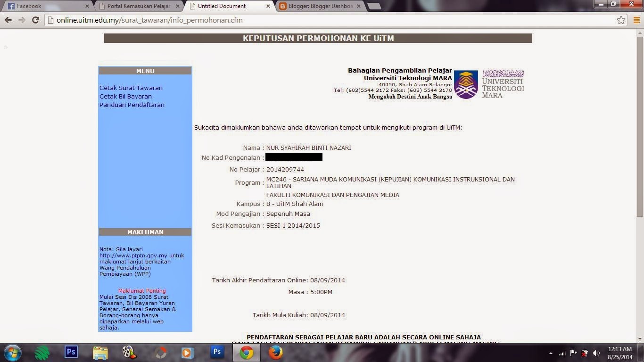Open a new tab button
644x362 pixels.
pyautogui.click(x=374, y=6)
